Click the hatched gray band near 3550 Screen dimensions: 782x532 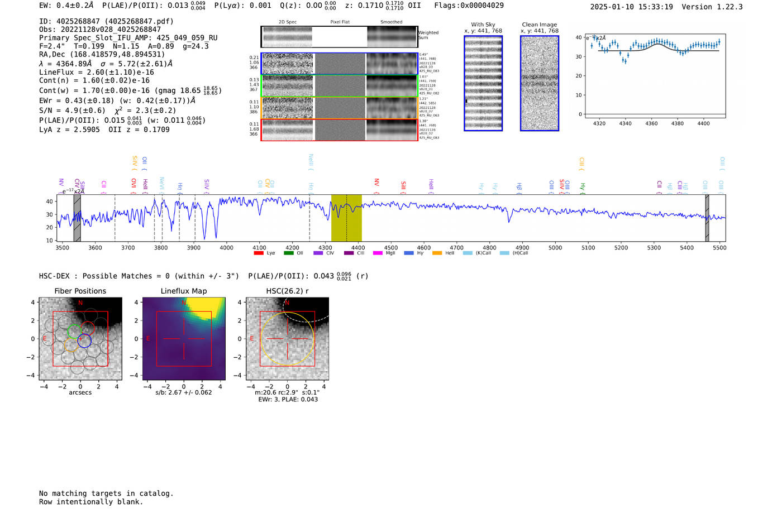point(77,218)
